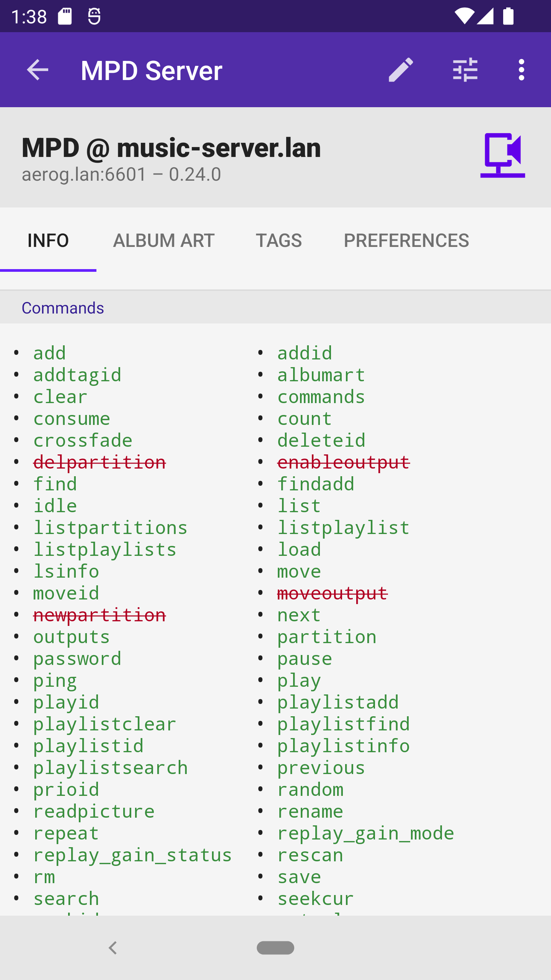Screen dimensions: 551x980
Task: Tap the home pill navigation handle
Action: tap(275, 948)
